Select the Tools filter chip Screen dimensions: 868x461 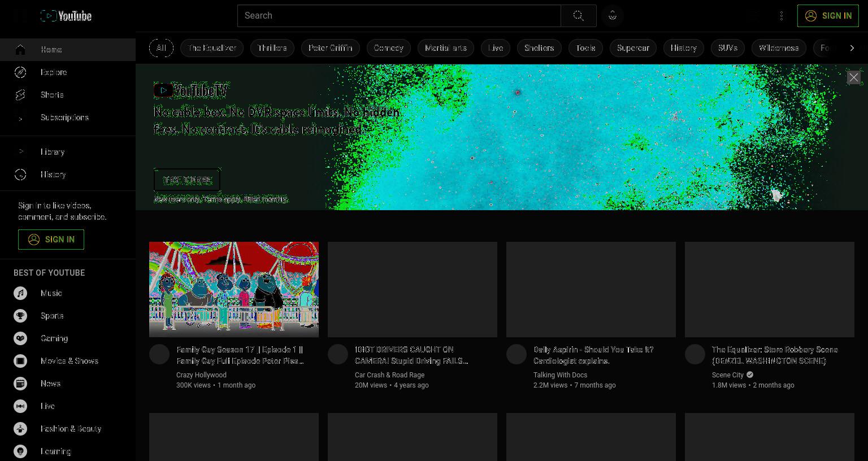tap(585, 48)
